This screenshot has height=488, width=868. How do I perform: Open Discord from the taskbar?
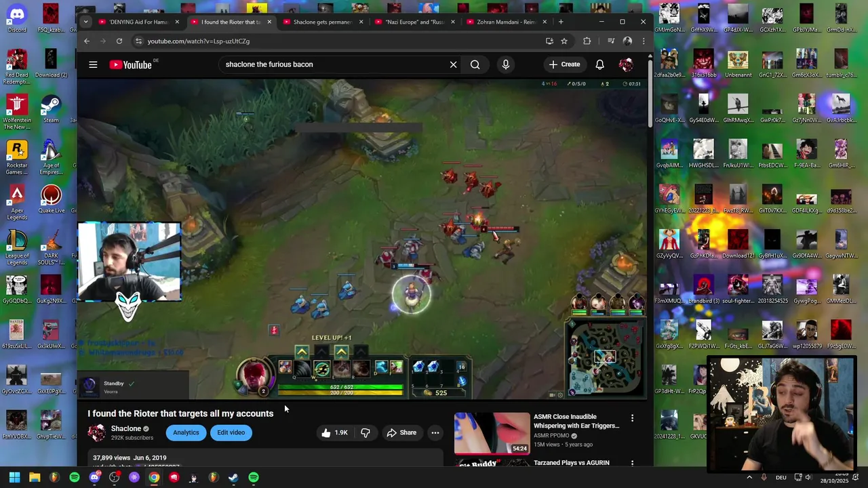coord(94,477)
